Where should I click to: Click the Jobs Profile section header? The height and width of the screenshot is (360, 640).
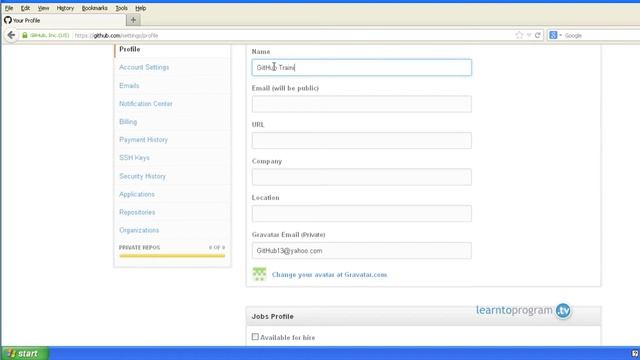tap(423, 316)
